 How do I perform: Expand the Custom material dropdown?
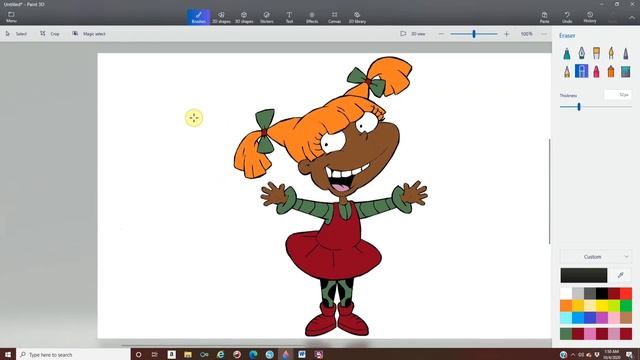coord(596,257)
